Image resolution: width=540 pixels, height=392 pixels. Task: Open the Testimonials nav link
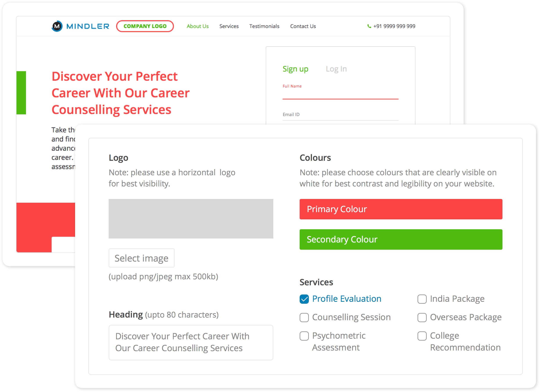(x=264, y=26)
